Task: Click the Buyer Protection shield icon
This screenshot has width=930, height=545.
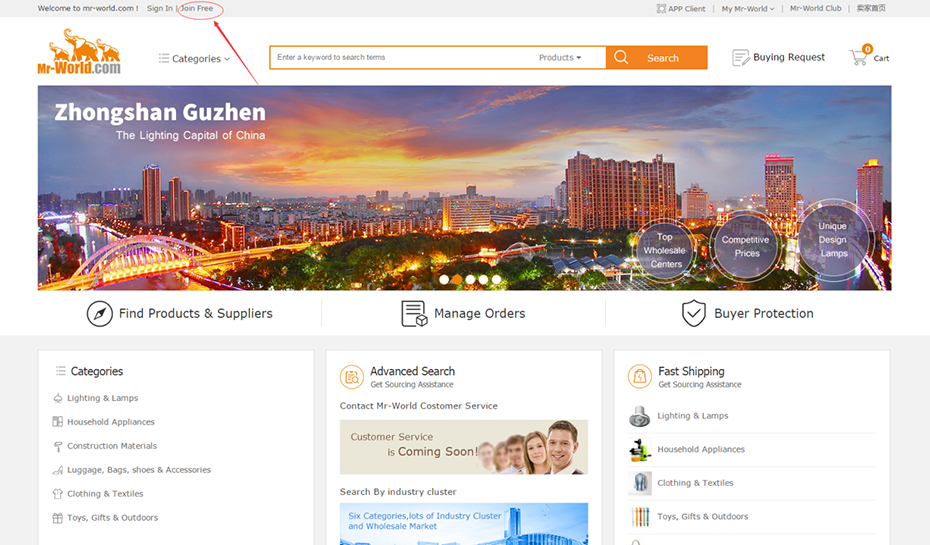Action: click(693, 314)
